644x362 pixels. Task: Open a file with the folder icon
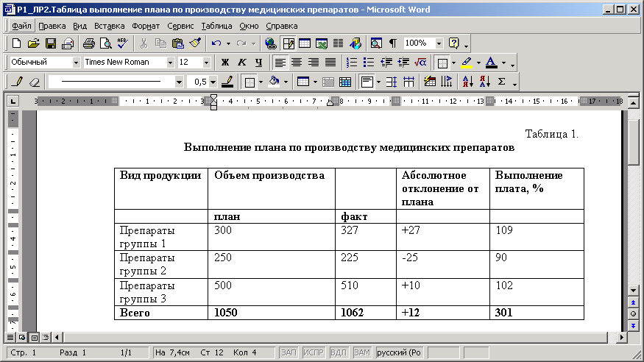click(34, 43)
